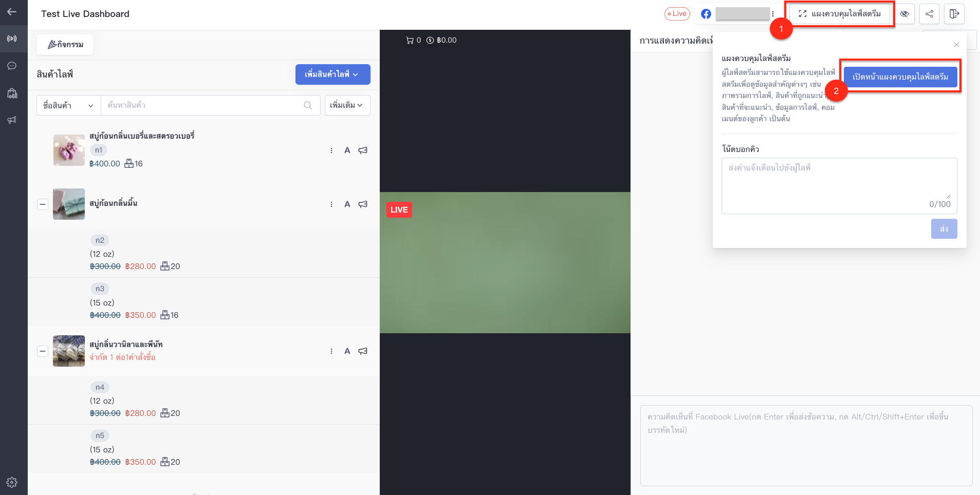Click แผงควบคุมไลฟ์สตรีม header button
Viewport: 980px width, 495px height.
pos(840,14)
